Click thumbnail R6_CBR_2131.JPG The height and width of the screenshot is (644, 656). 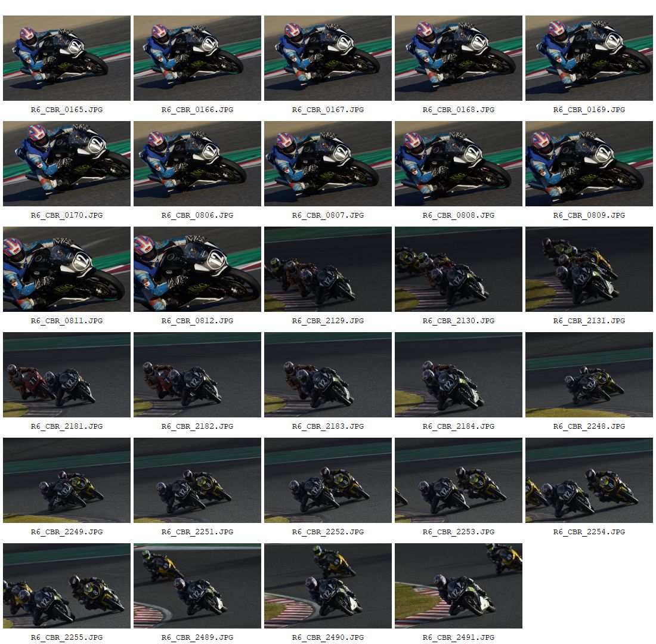point(589,269)
